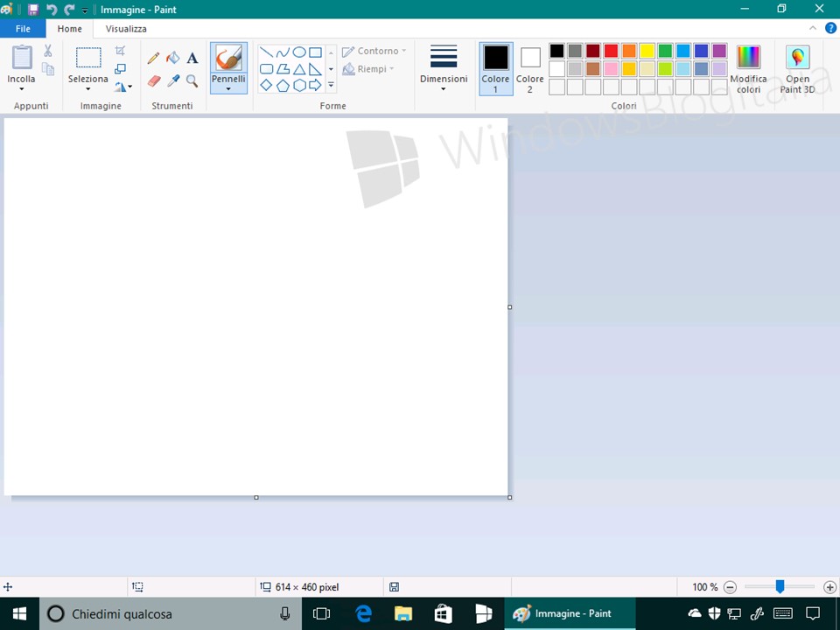Open the Store from taskbar

[x=443, y=614]
